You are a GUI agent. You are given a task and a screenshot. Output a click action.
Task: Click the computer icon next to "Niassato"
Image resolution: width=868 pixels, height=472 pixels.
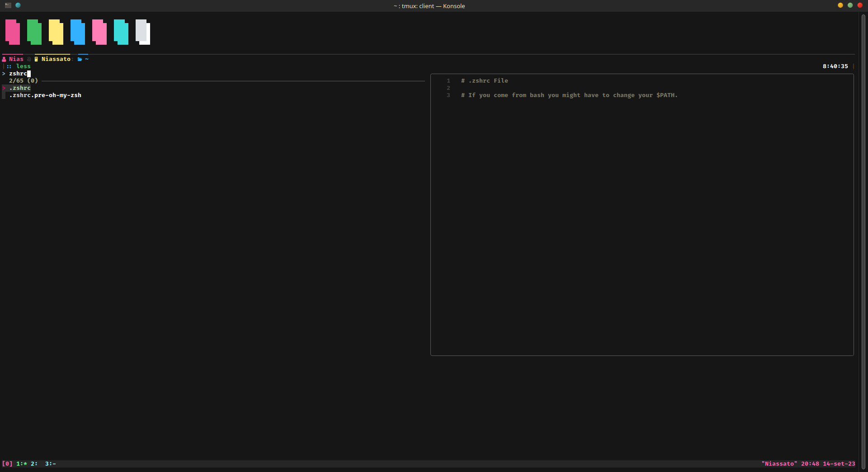tap(36, 59)
